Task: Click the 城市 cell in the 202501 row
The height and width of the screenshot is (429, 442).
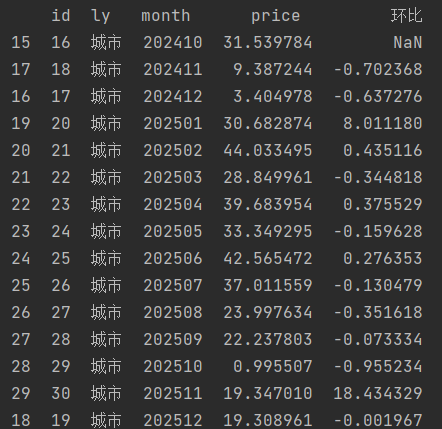Action: click(106, 124)
